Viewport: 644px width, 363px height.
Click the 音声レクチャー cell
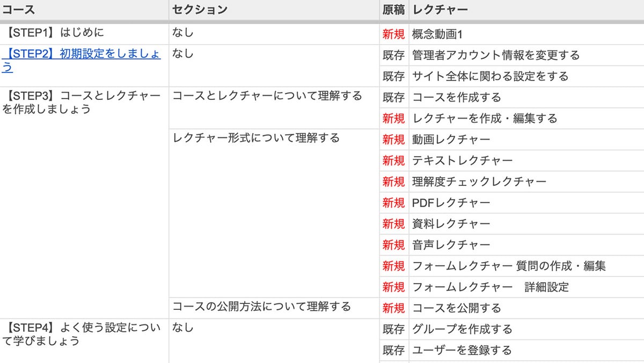pos(526,245)
